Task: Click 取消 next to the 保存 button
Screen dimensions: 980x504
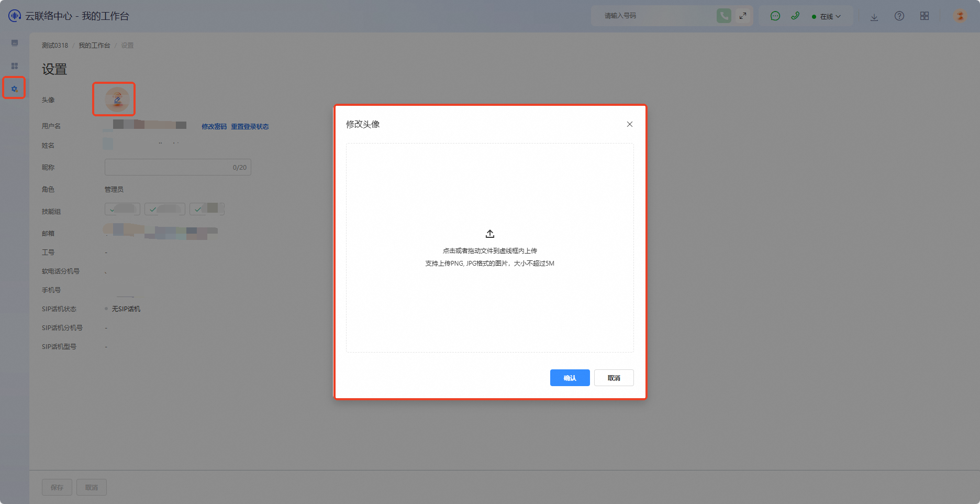Action: (x=92, y=487)
